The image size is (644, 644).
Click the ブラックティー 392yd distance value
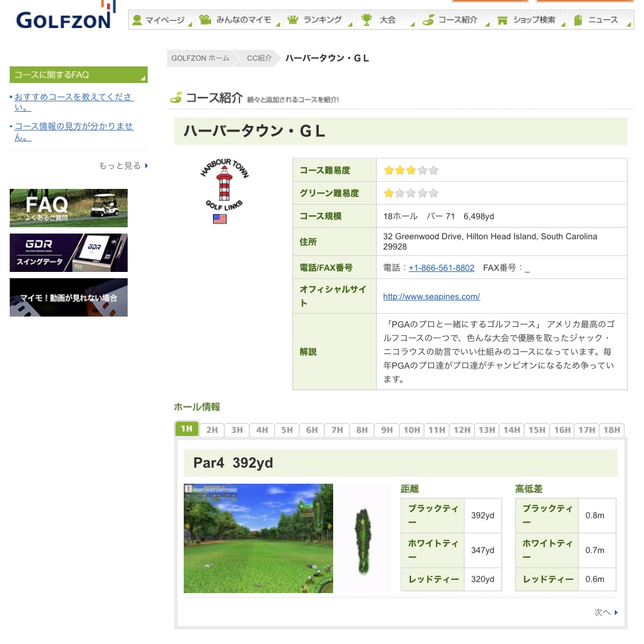pyautogui.click(x=483, y=515)
